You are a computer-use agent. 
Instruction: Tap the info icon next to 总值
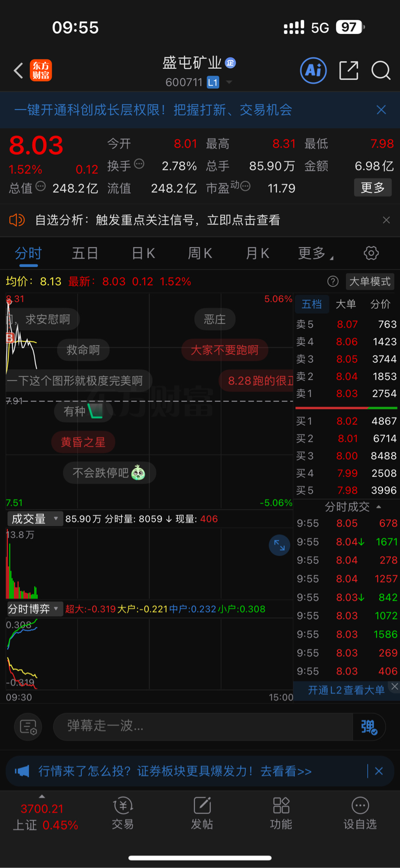coord(41,187)
